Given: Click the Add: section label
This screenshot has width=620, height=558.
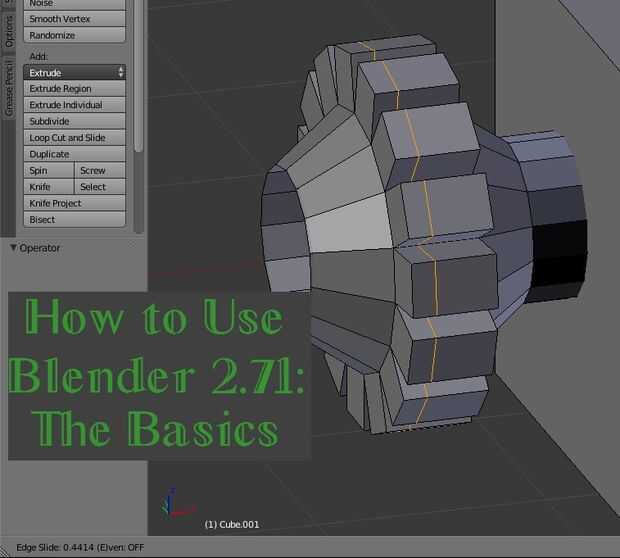Looking at the screenshot, I should tap(38, 56).
